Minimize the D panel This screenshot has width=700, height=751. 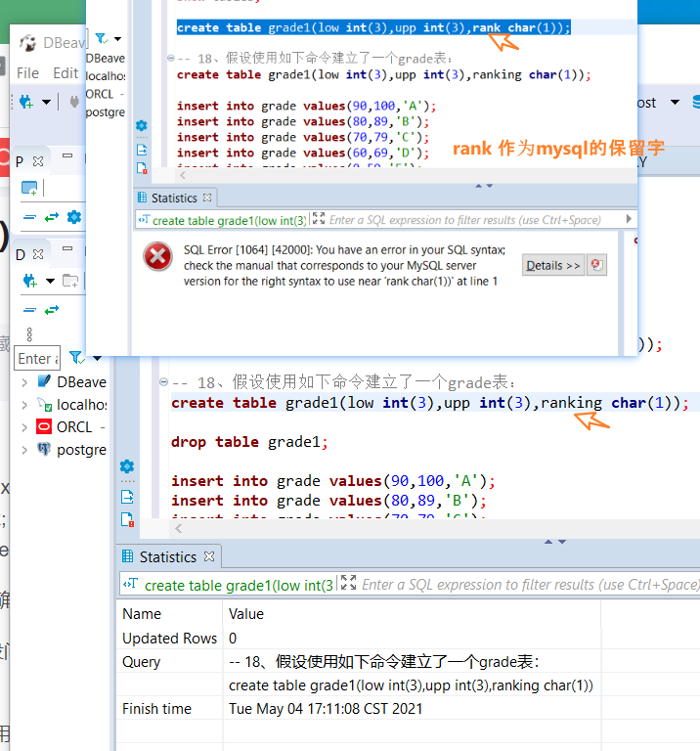[x=67, y=248]
